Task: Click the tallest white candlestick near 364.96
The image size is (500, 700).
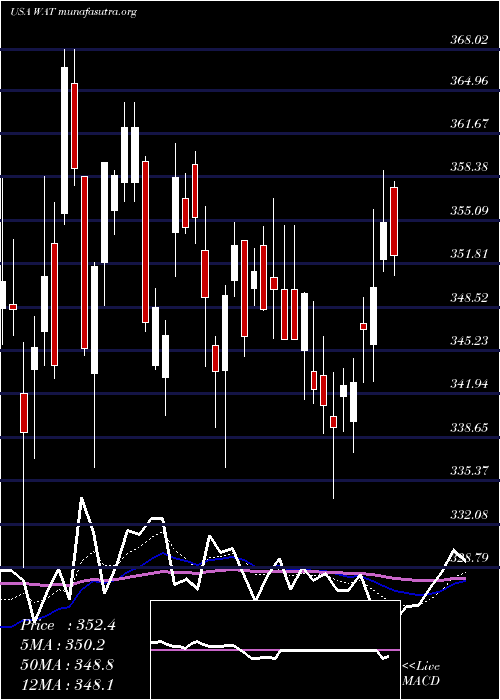Action: point(65,140)
